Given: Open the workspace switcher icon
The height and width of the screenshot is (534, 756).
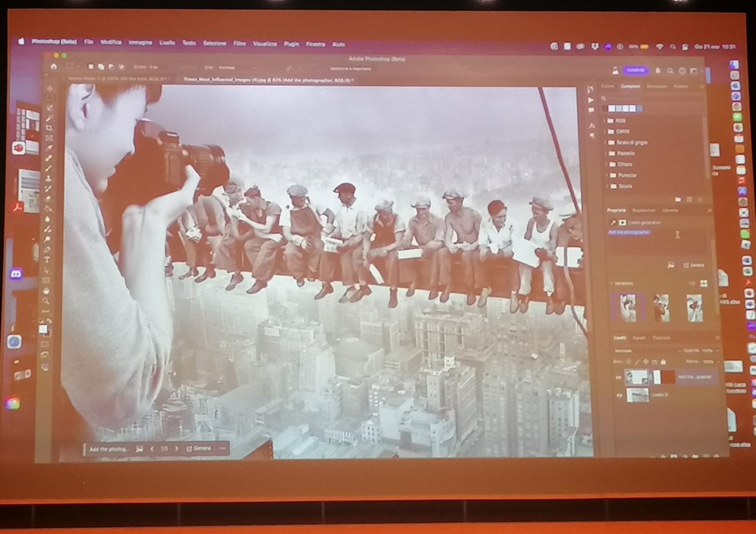Looking at the screenshot, I should 694,71.
